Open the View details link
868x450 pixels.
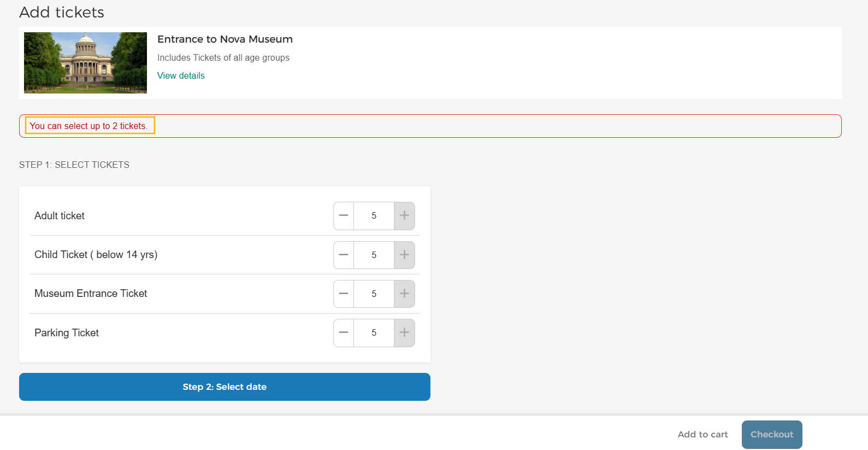click(x=181, y=75)
